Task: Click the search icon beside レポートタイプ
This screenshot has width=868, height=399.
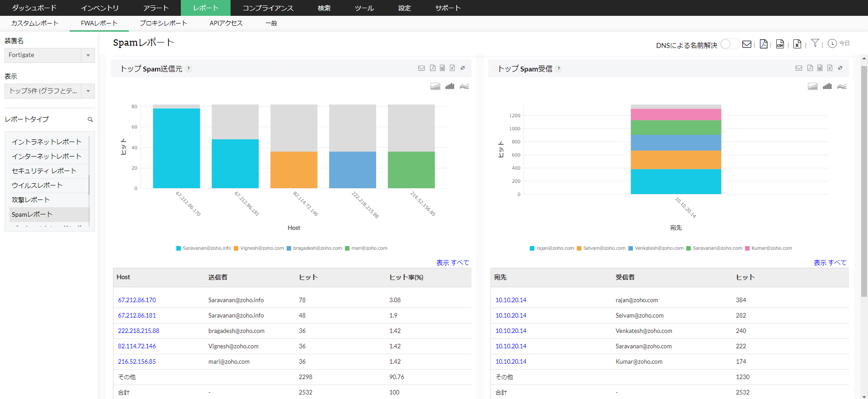Action: pos(90,119)
